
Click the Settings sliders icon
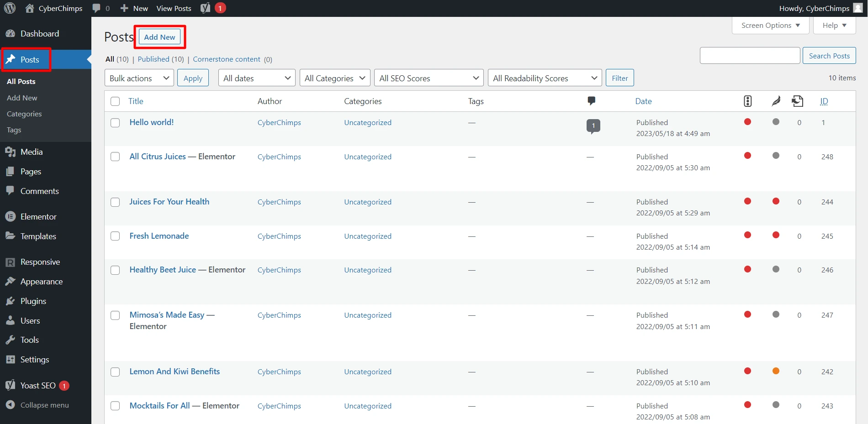[11, 360]
